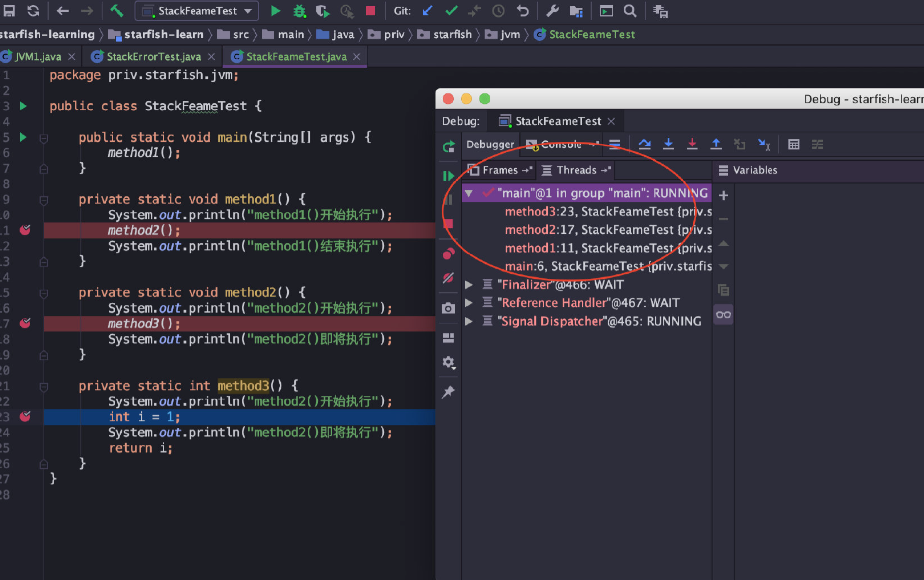Fold method1 using the line 9 fold marker

44,200
